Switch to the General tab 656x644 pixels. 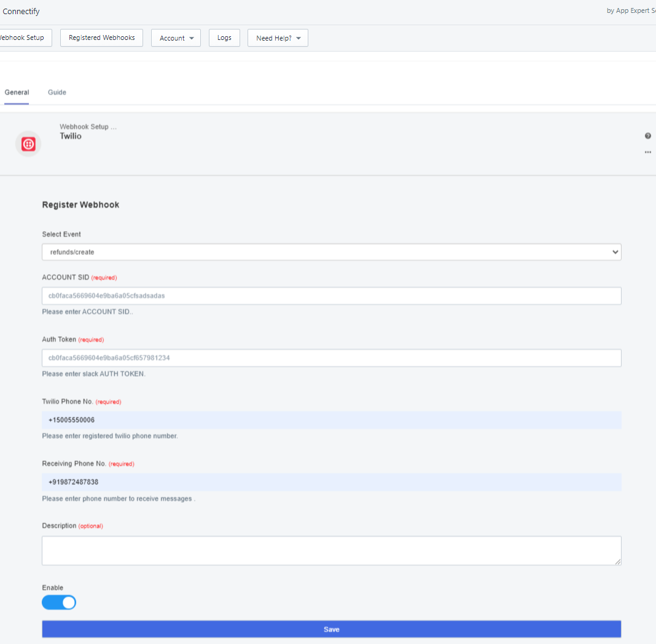(x=17, y=92)
